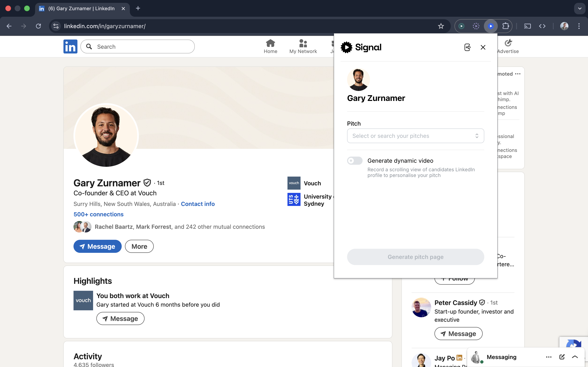
Task: Open the Gary Zurnamer LinkedIn browser tab
Action: (x=81, y=9)
